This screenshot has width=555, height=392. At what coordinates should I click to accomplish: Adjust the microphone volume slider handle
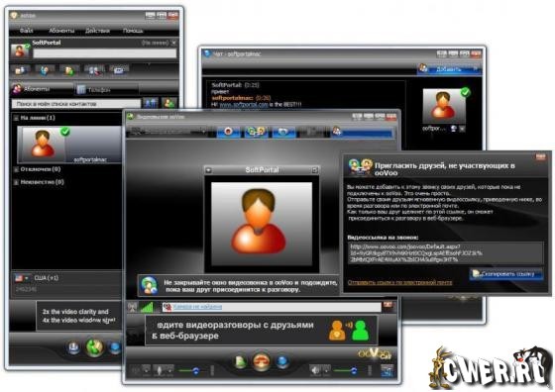pyautogui.click(x=195, y=370)
